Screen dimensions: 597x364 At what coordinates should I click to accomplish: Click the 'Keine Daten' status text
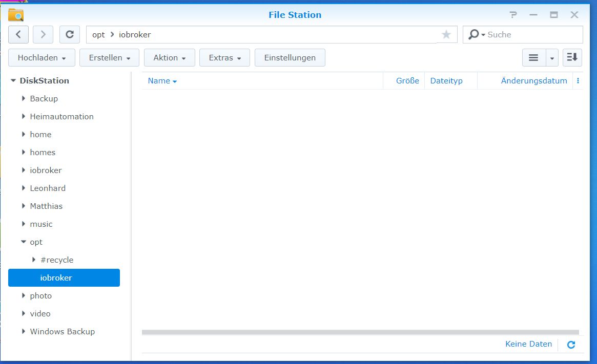point(528,344)
